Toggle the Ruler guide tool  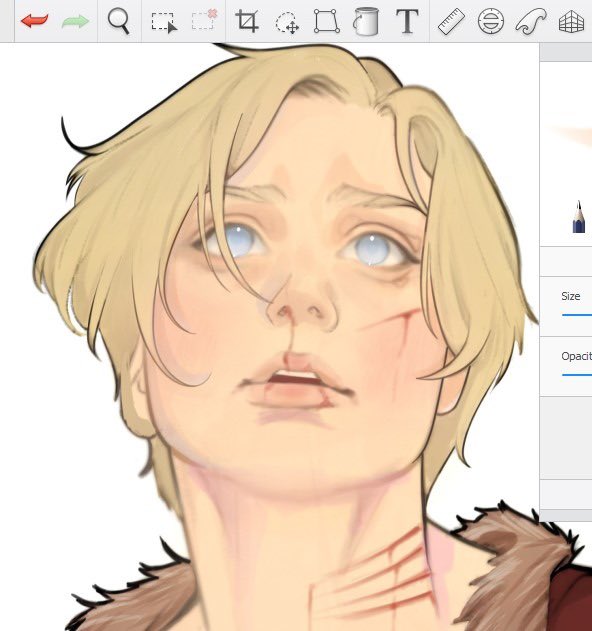pos(451,22)
